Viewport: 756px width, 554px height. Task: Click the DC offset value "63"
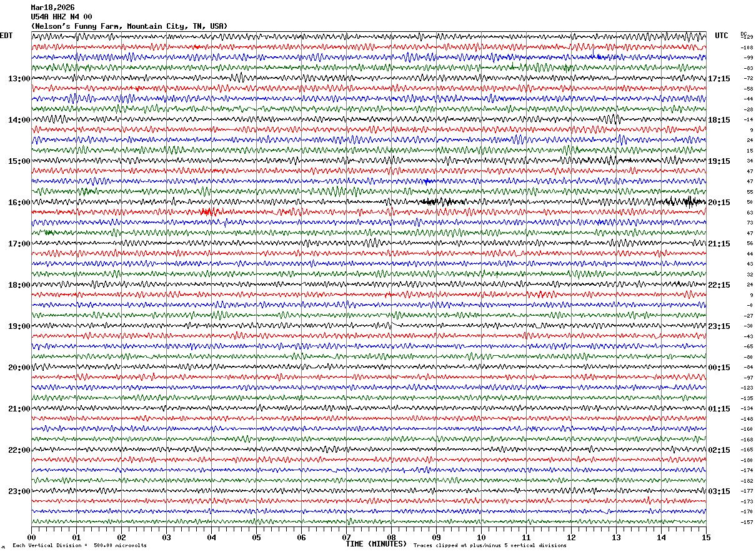(750, 213)
